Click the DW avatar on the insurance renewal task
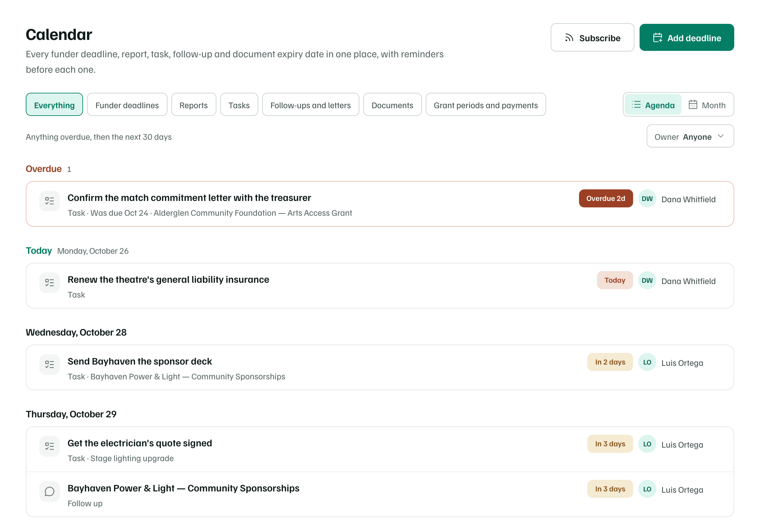This screenshot has width=760, height=532. point(647,280)
